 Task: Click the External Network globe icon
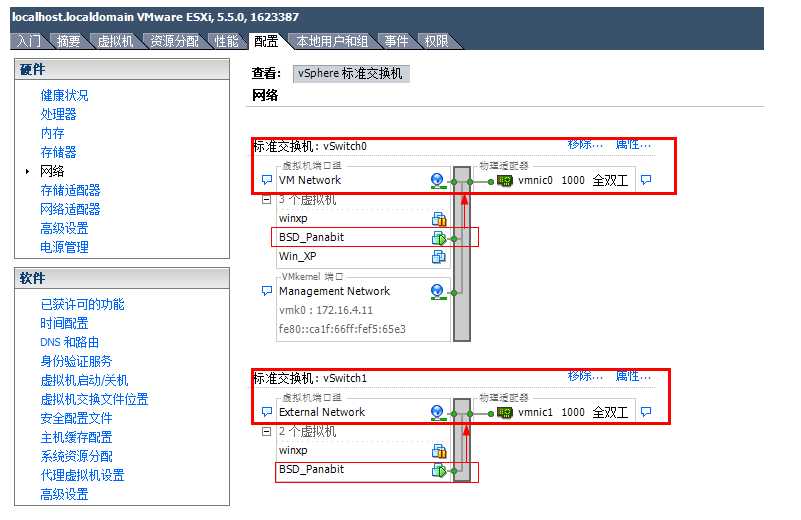click(437, 412)
